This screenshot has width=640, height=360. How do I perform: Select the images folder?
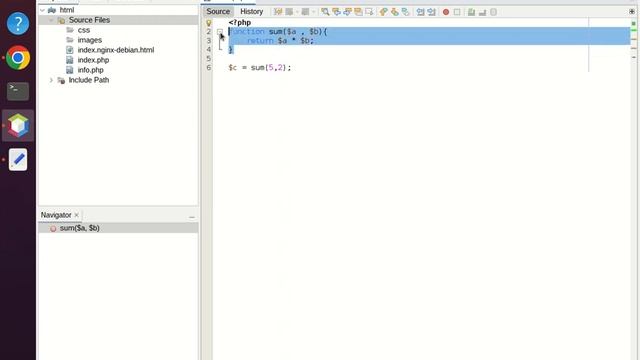pos(90,40)
